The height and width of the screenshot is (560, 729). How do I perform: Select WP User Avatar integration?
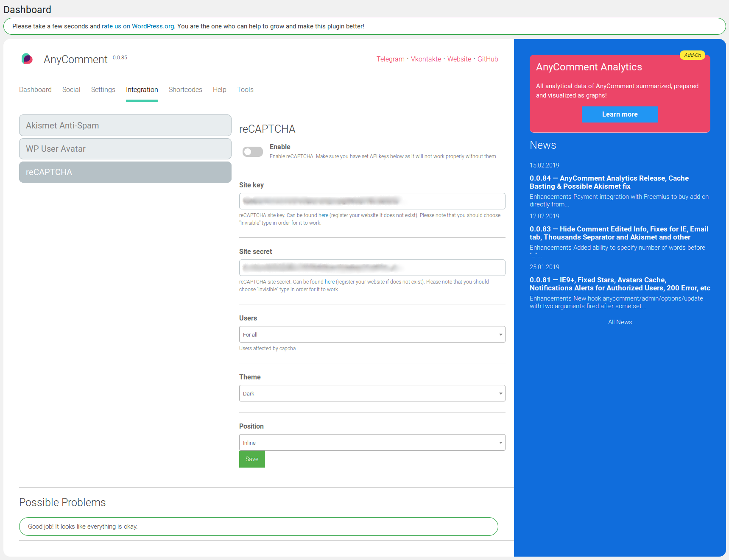(125, 149)
